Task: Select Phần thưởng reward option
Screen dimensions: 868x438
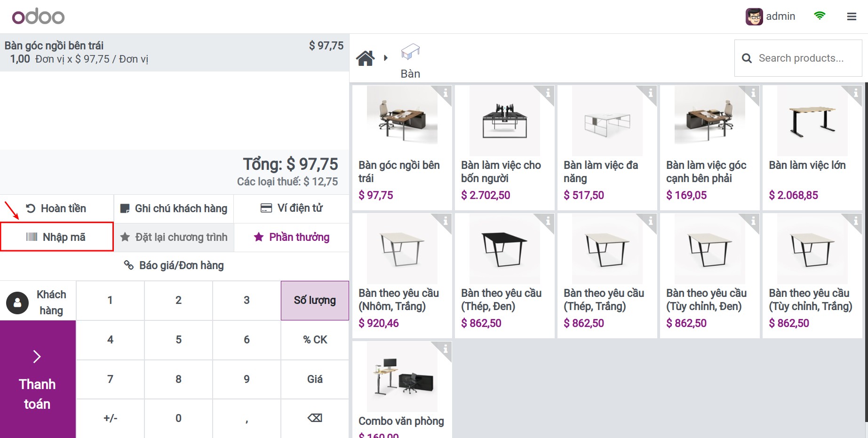Action: click(292, 237)
